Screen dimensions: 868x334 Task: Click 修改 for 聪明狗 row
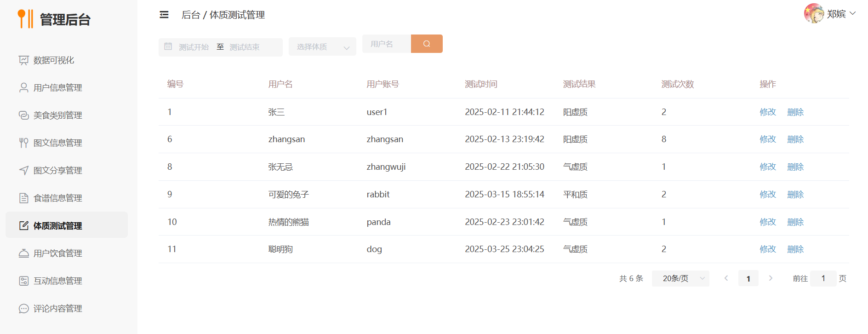point(768,249)
